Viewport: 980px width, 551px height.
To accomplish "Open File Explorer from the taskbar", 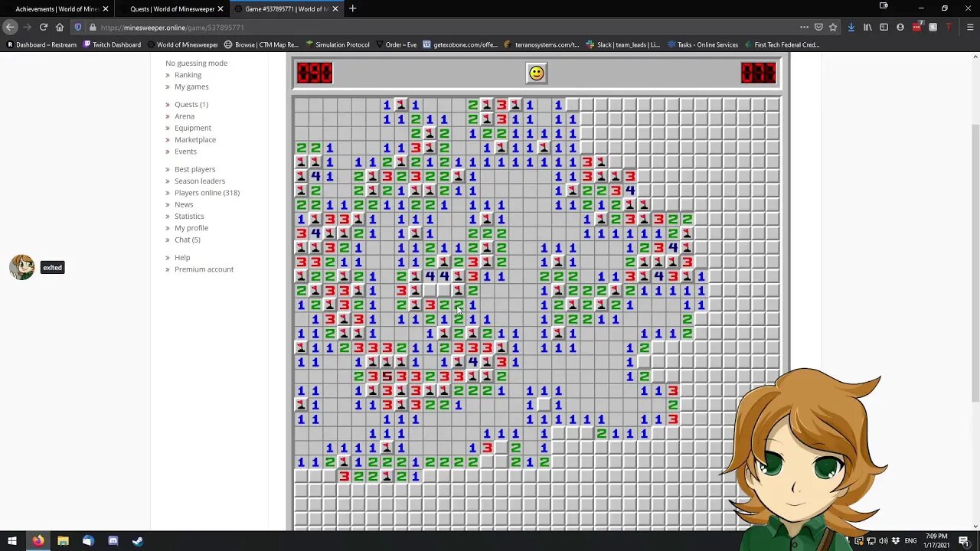I will coord(63,541).
